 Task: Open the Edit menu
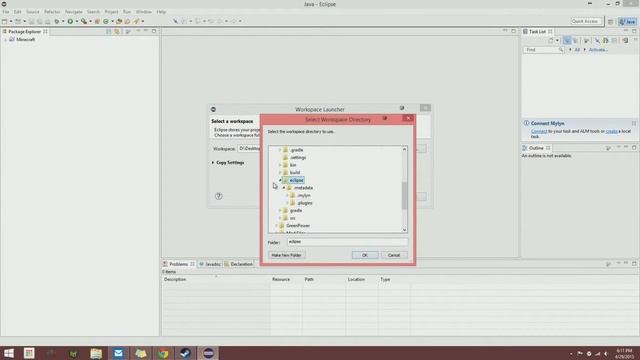(18, 12)
